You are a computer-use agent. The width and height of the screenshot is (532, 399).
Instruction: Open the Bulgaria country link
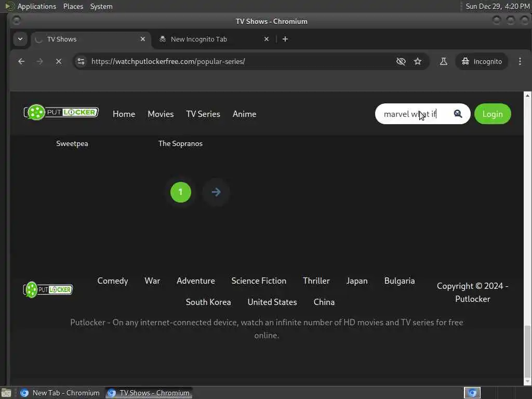400,281
